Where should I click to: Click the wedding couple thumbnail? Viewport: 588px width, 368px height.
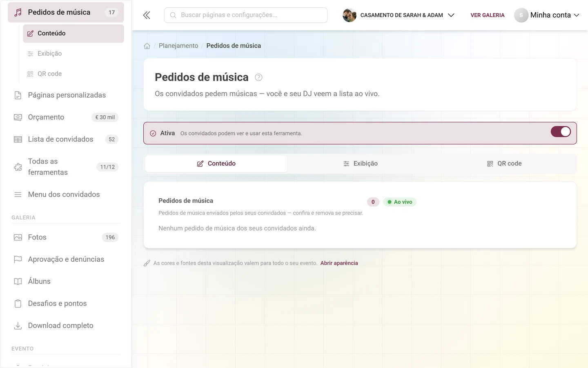click(350, 15)
